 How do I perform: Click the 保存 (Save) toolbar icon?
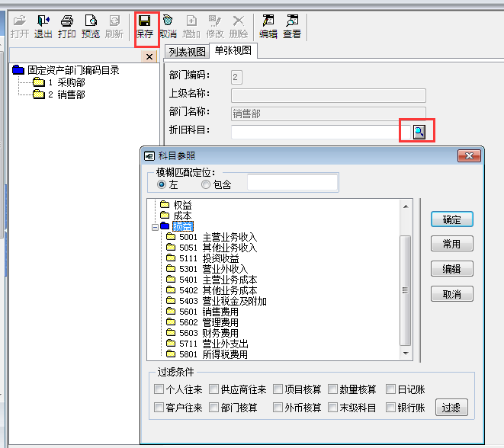point(146,26)
